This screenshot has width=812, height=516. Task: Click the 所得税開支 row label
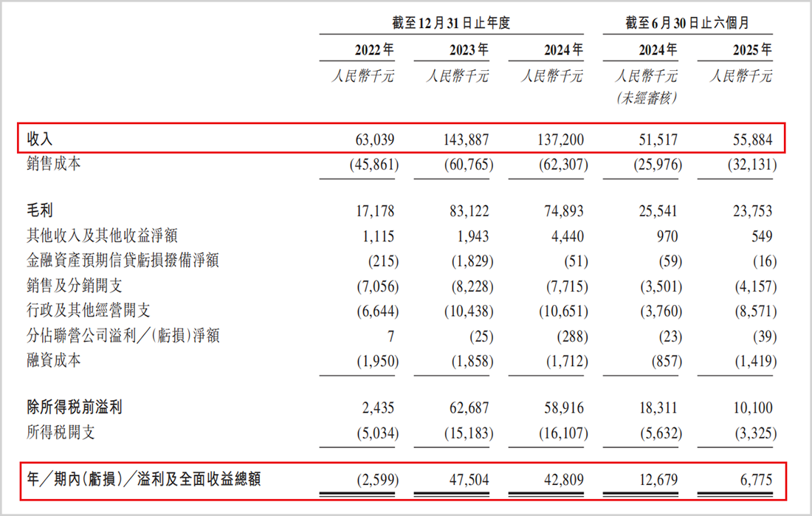tap(61, 432)
